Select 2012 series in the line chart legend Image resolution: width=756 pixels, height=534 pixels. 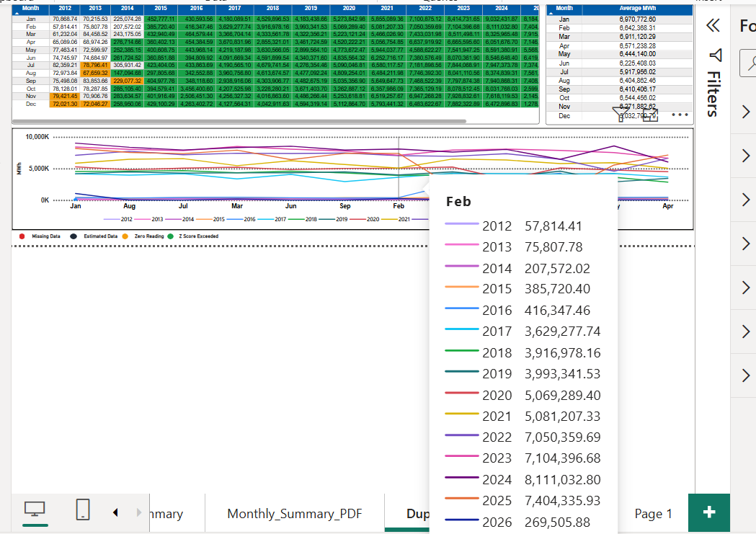(118, 219)
